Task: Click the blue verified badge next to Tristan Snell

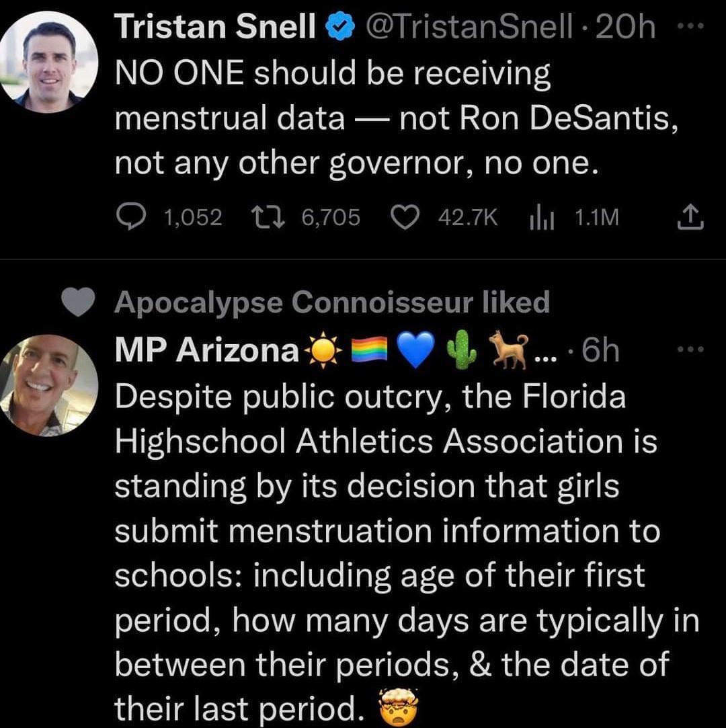Action: [x=339, y=27]
